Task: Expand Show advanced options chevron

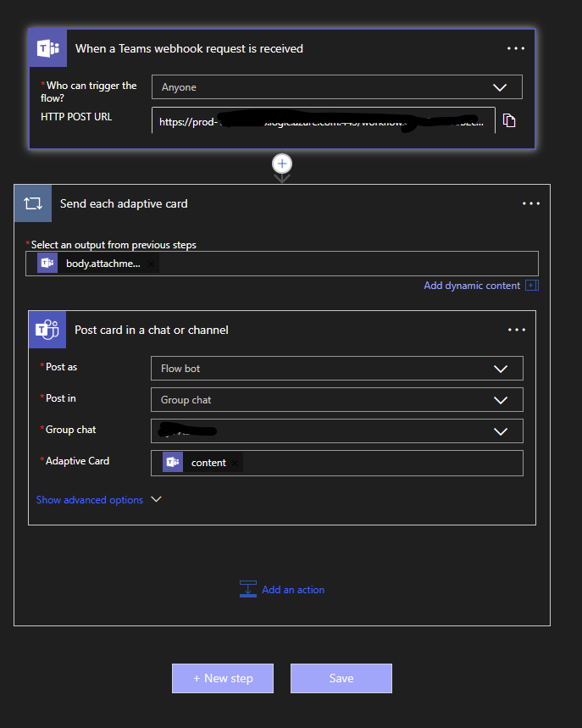Action: click(x=157, y=499)
